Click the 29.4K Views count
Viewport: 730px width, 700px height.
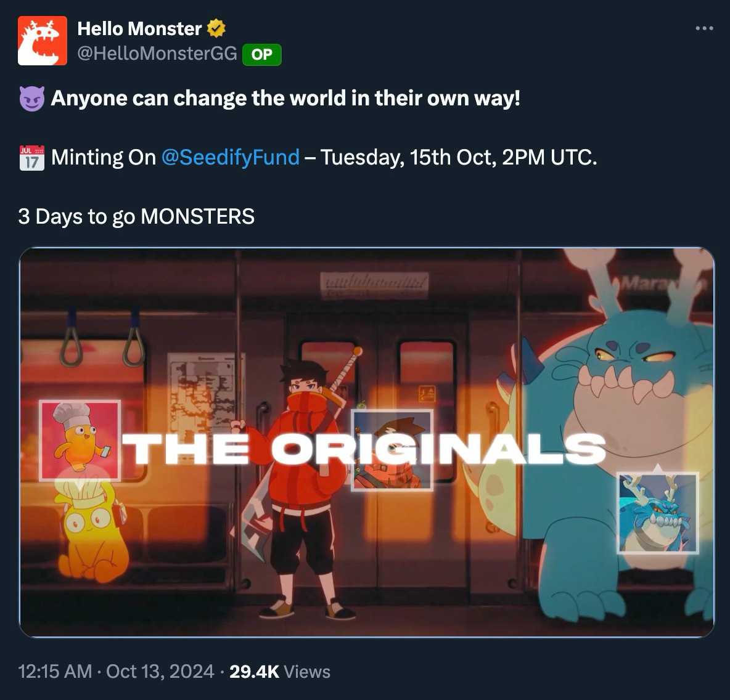pyautogui.click(x=280, y=672)
